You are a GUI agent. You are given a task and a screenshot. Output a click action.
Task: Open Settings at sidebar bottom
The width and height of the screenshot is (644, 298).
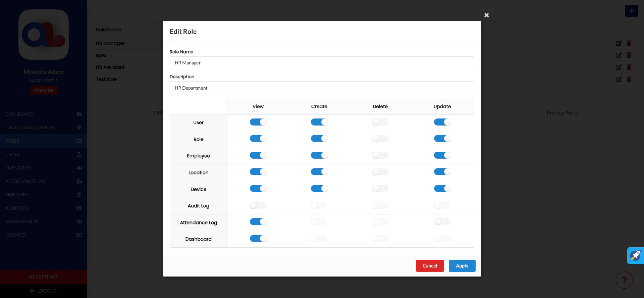[44, 277]
